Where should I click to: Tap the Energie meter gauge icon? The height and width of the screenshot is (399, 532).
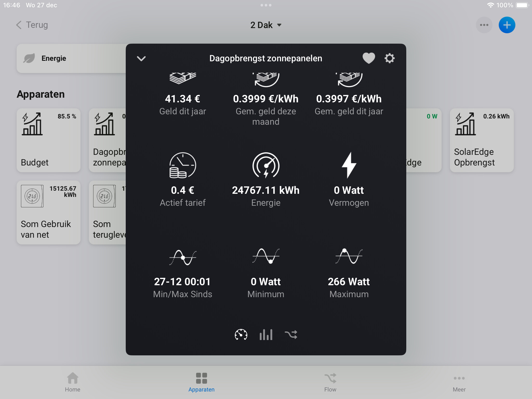(x=266, y=165)
